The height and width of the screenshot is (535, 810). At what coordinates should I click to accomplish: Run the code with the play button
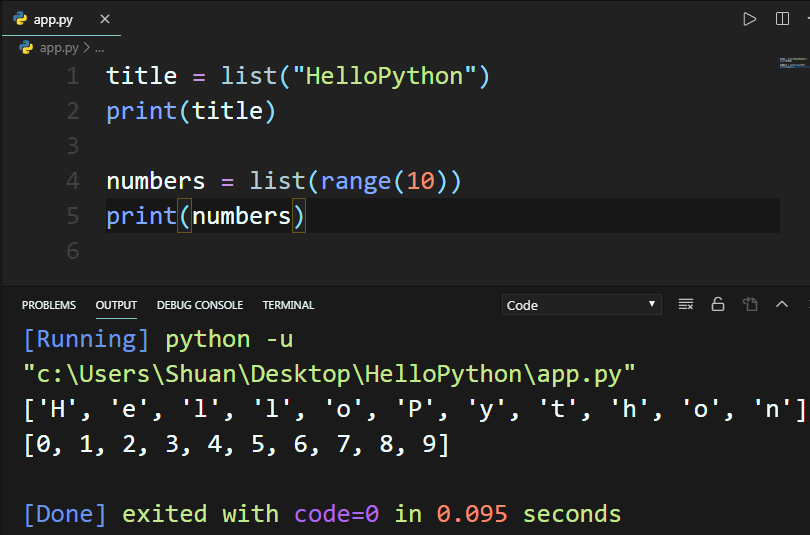coord(749,19)
